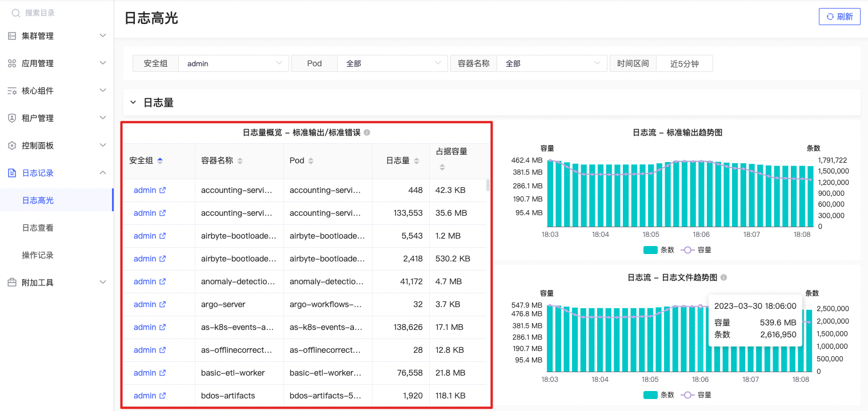Screen dimensions: 868x411
Task: Click the 应用管理 grid icon
Action: tap(12, 63)
